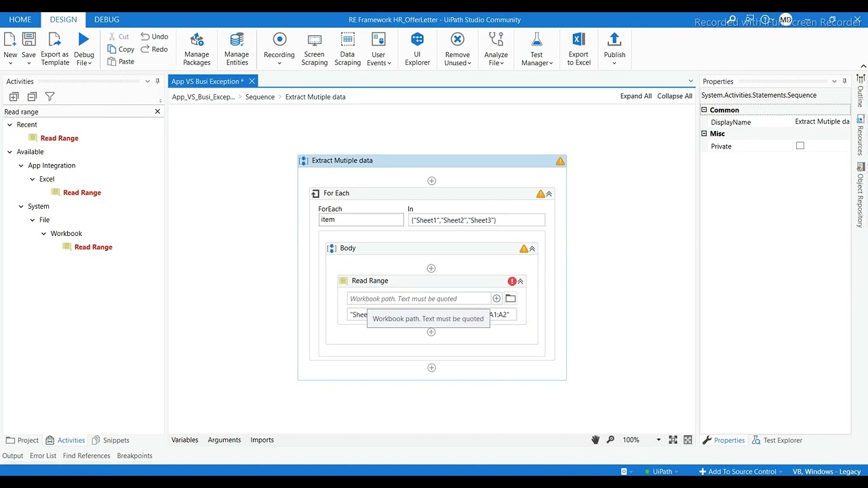This screenshot has width=868, height=488.
Task: Expand all activities tree icon
Action: tap(14, 97)
